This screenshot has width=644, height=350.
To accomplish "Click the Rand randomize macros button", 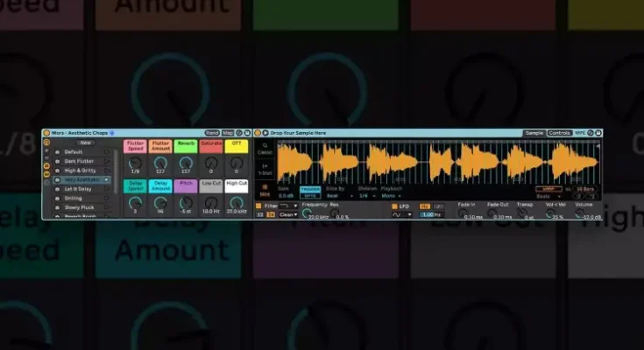I will click(x=212, y=133).
